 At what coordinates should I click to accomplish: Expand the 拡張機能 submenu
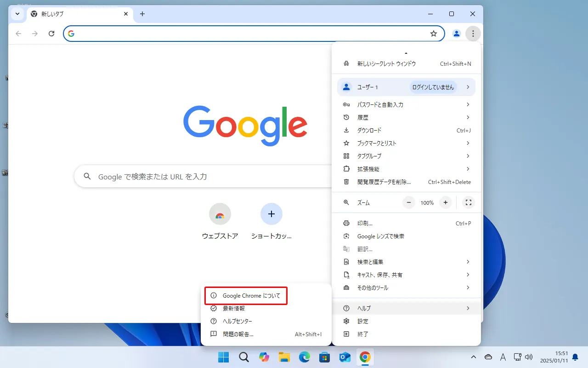[x=406, y=169]
